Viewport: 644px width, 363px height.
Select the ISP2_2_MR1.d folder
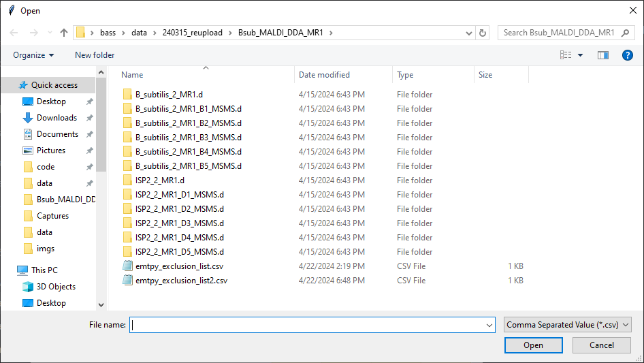click(x=160, y=180)
